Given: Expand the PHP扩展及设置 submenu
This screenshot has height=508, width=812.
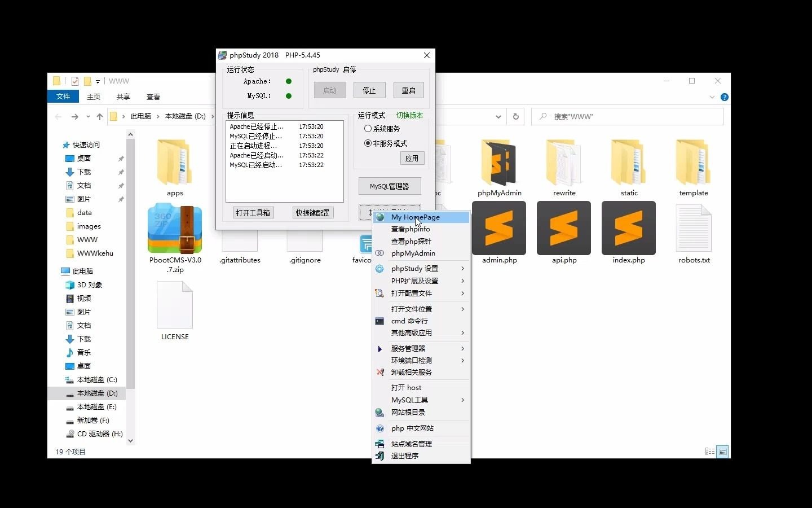Looking at the screenshot, I should point(462,281).
